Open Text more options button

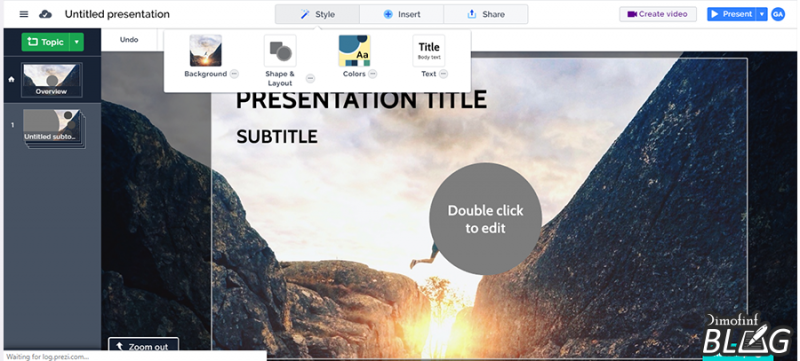coord(443,74)
